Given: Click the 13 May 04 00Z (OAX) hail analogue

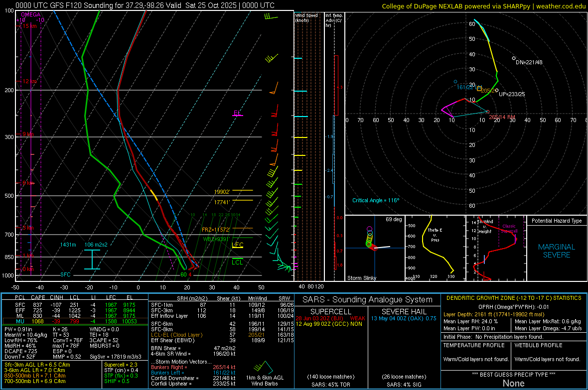Looking at the screenshot, I should coord(404,318).
